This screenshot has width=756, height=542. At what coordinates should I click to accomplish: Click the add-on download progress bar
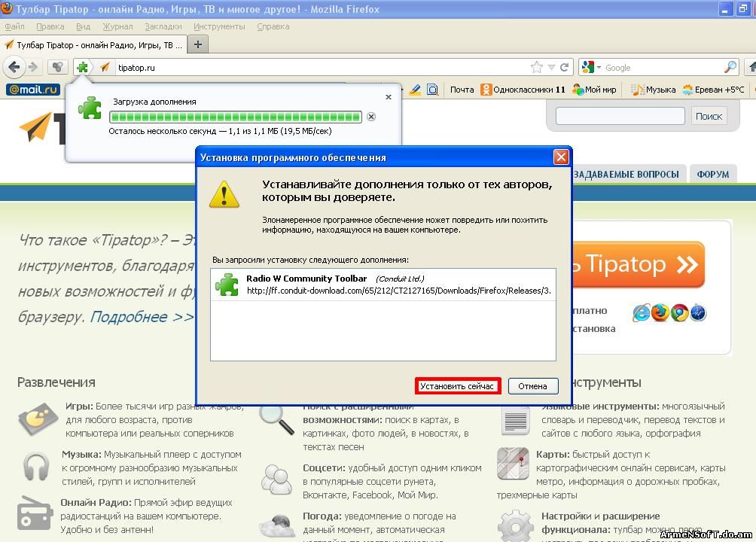pyautogui.click(x=235, y=117)
